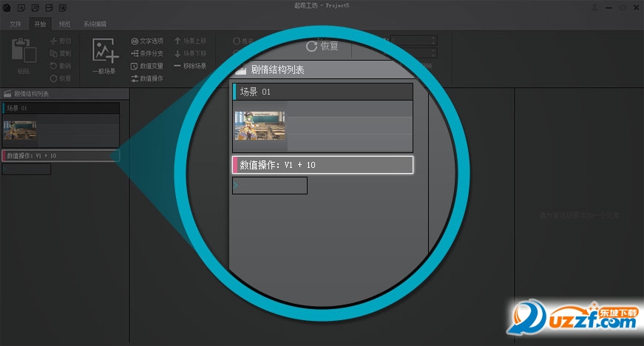Screen dimensions: 644x346
Task: Click the 复制 (Copy) tool
Action: coord(61,54)
